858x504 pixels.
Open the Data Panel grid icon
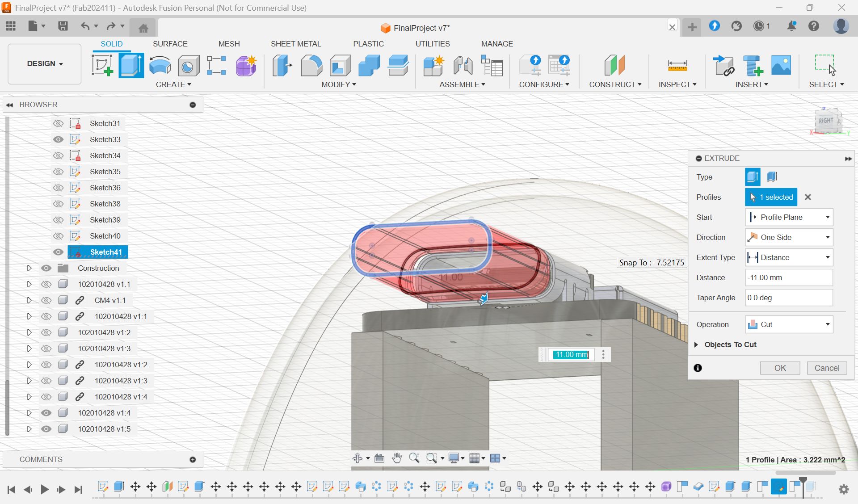tap(11, 26)
